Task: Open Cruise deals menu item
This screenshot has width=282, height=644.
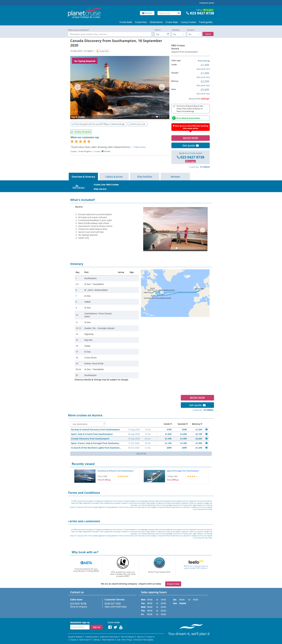Action: click(x=126, y=22)
